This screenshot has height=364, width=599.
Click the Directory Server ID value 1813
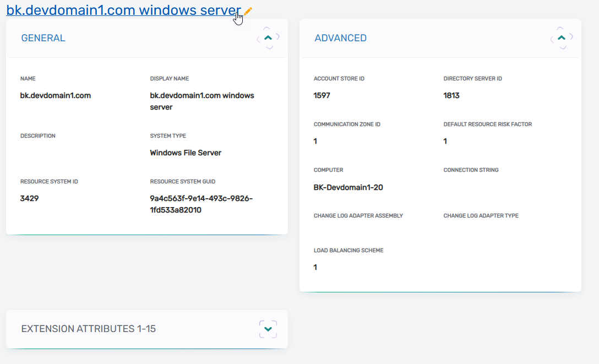click(451, 95)
